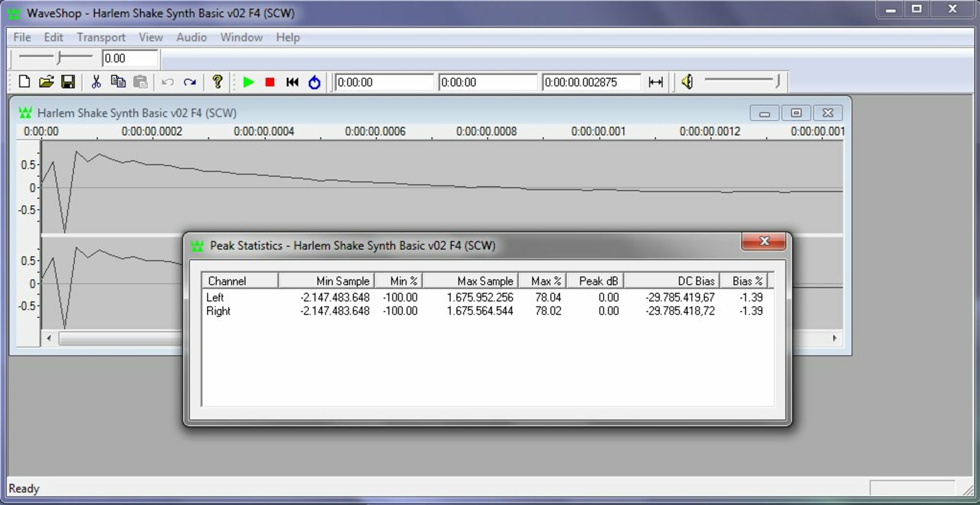Save the file with the floppy disk icon
This screenshot has width=980, height=505.
coord(68,81)
